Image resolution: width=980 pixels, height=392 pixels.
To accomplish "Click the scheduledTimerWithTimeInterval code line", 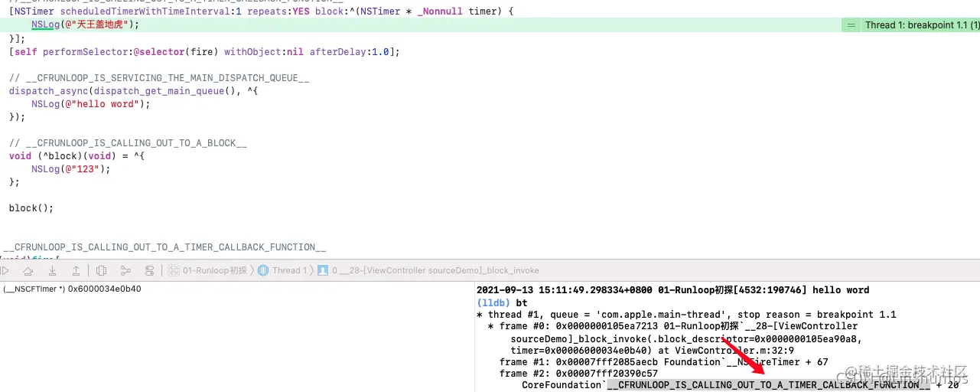I will pyautogui.click(x=261, y=12).
